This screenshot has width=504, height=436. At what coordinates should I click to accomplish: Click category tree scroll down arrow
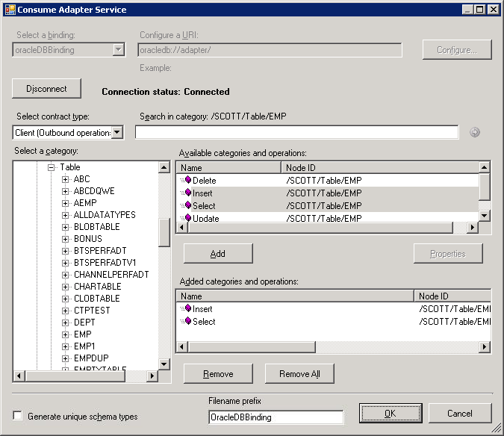164,364
